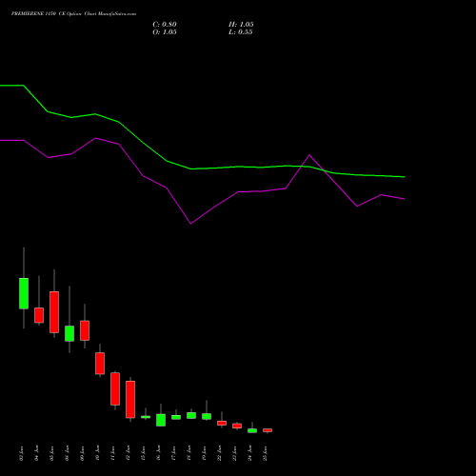476x476 pixels.
Task: Click the 17 Jun date axis label
Action: coord(174,453)
